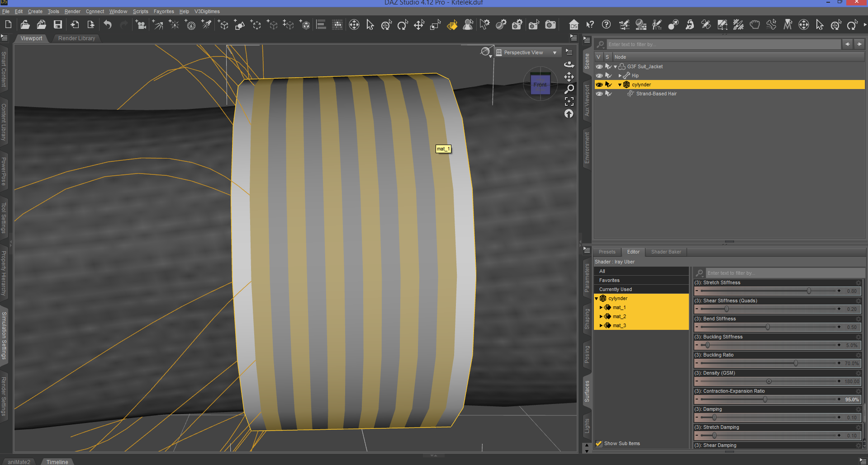Click the viewport frame selection icon
Screen dimensions: 868x465
pyautogui.click(x=569, y=102)
